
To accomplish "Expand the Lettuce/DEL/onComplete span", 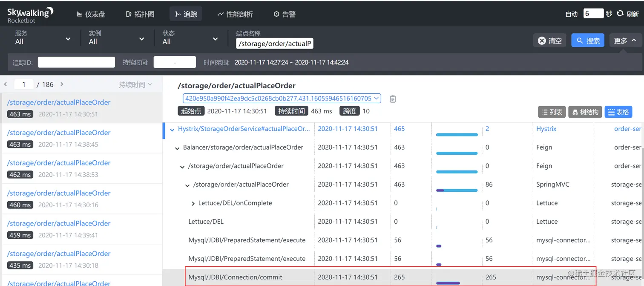I will (193, 204).
